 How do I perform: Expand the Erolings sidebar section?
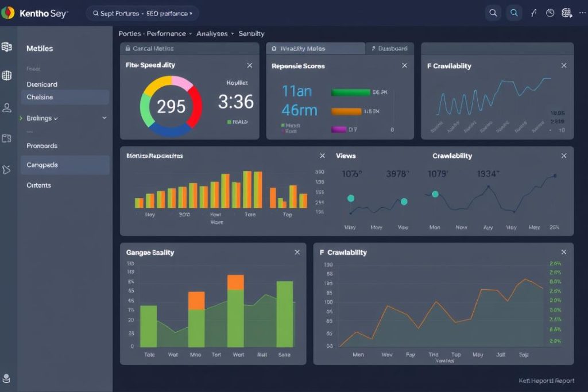coord(104,118)
